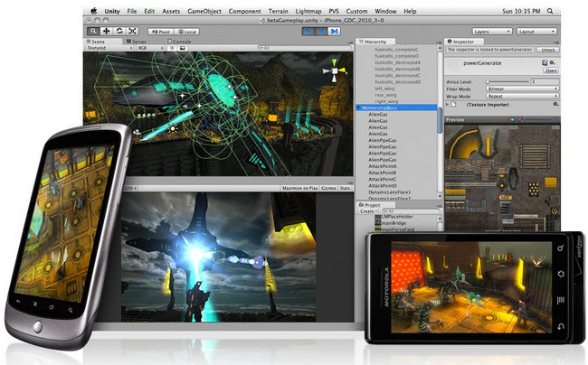
Task: Click the Unlock inspector button
Action: click(x=548, y=50)
